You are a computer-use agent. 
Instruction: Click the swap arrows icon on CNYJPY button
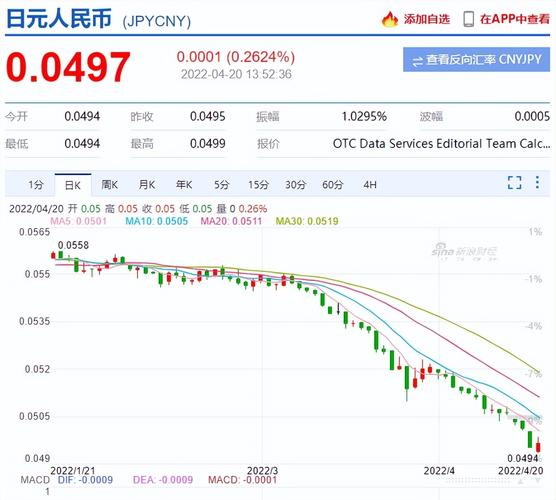click(x=417, y=61)
